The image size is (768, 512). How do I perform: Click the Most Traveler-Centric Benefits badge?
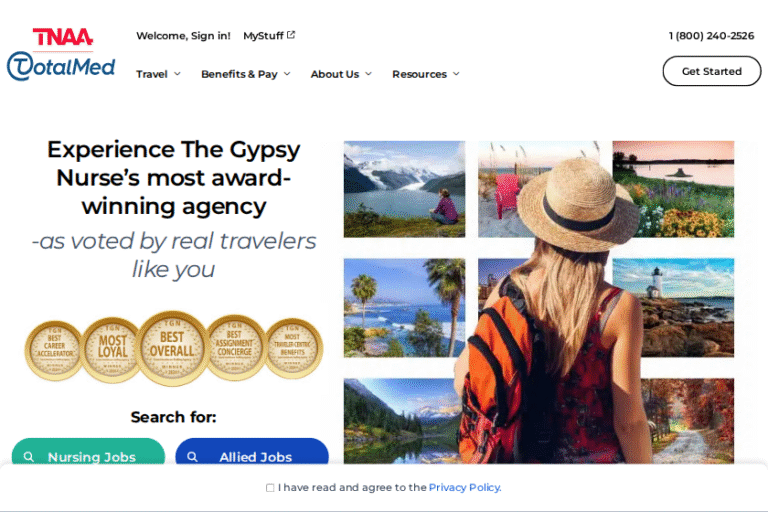pyautogui.click(x=293, y=348)
